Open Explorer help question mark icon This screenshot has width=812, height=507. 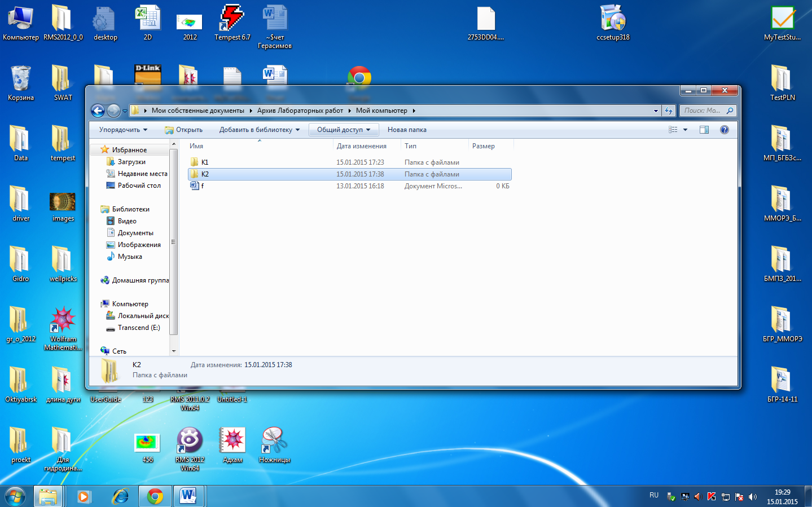[725, 130]
